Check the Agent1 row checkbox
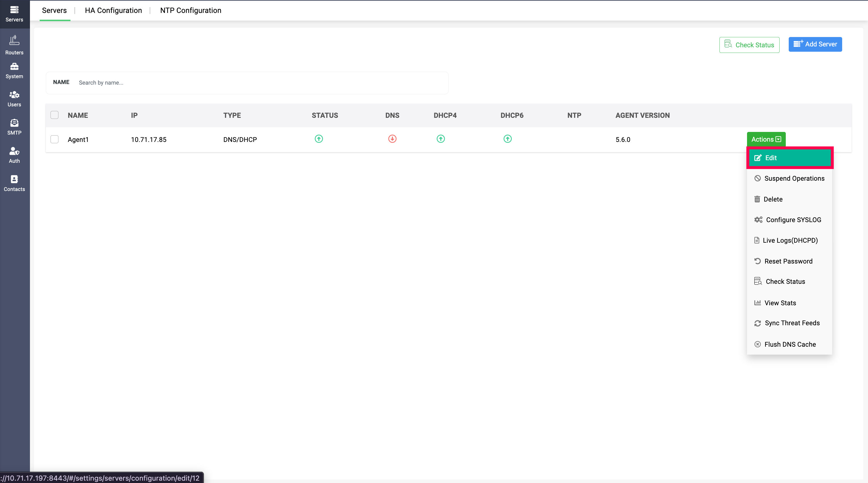This screenshot has width=868, height=483. click(55, 139)
